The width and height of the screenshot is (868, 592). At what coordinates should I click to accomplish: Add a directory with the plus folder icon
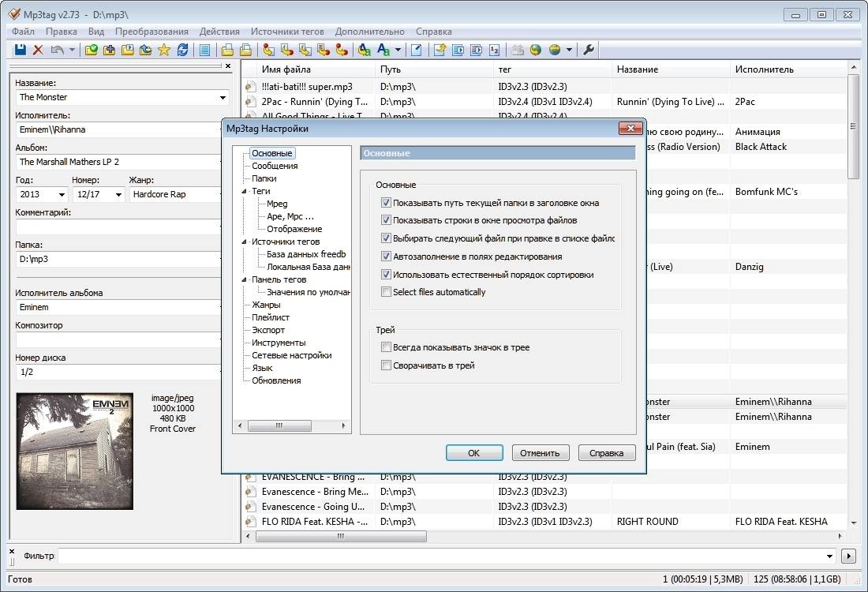click(110, 50)
